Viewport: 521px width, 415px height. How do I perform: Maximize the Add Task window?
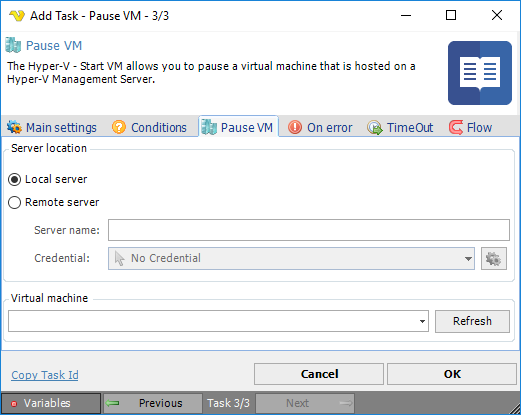tap(451, 15)
